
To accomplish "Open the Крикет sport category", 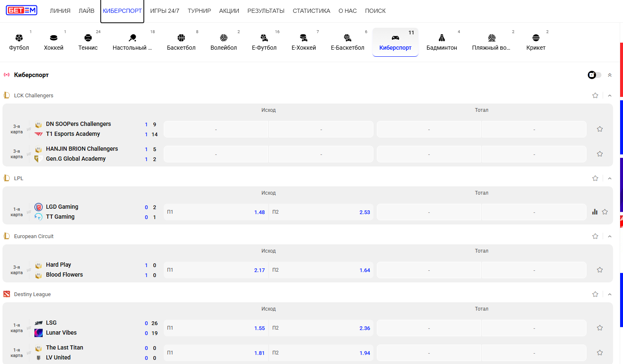I will [536, 42].
